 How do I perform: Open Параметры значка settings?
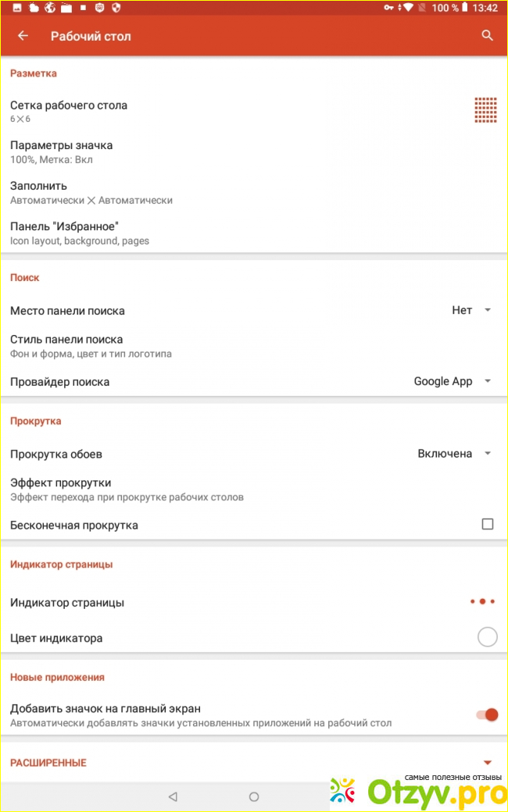pyautogui.click(x=254, y=151)
